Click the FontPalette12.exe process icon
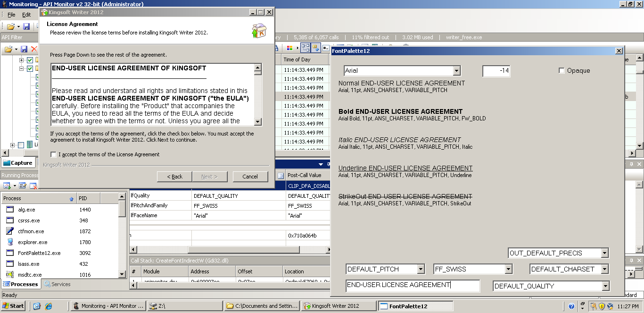Image resolution: width=644 pixels, height=313 pixels. coord(10,253)
